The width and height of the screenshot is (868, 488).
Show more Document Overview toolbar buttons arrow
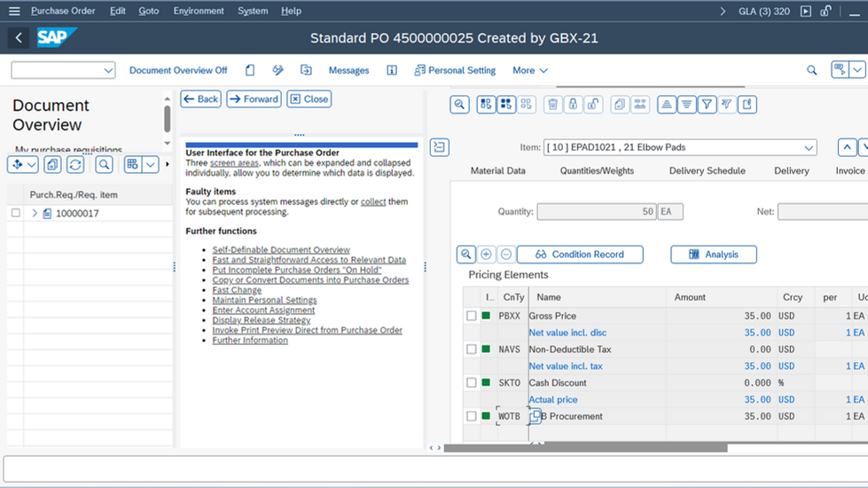168,164
